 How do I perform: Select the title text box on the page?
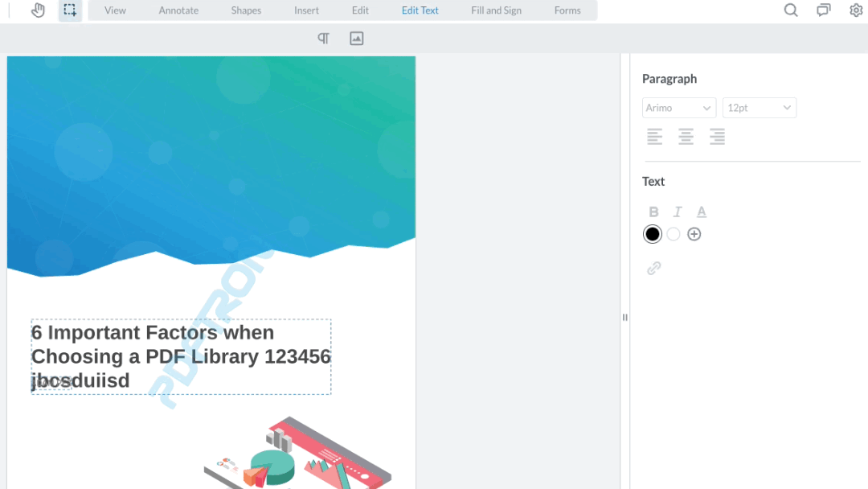(x=181, y=355)
